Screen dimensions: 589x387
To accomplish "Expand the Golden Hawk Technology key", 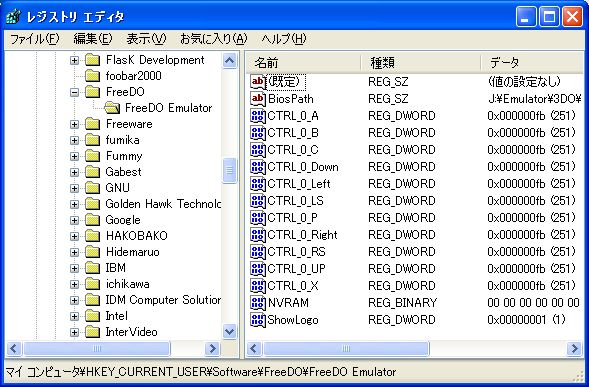I will pyautogui.click(x=74, y=204).
